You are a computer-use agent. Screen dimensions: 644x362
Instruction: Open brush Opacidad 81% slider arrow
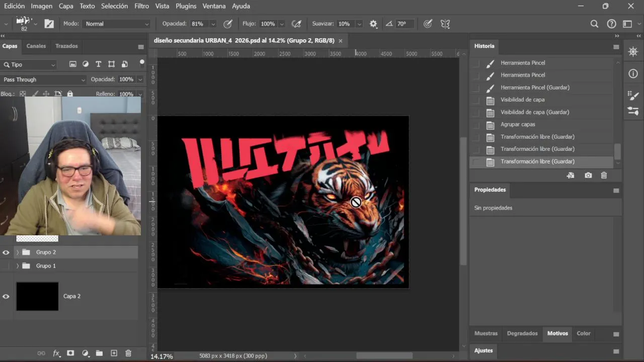click(x=213, y=24)
